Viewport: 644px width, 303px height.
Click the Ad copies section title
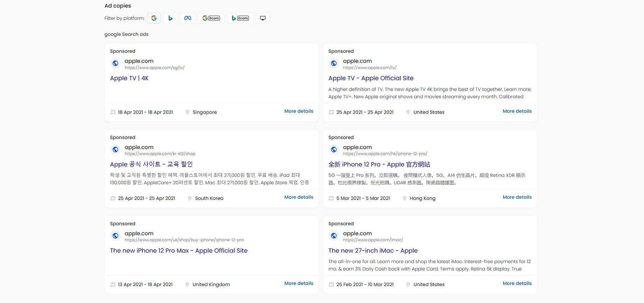(x=118, y=6)
